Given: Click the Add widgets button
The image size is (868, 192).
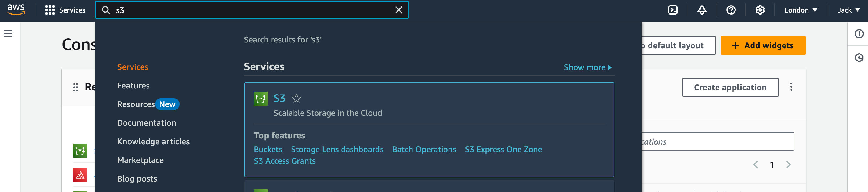Looking at the screenshot, I should point(762,46).
